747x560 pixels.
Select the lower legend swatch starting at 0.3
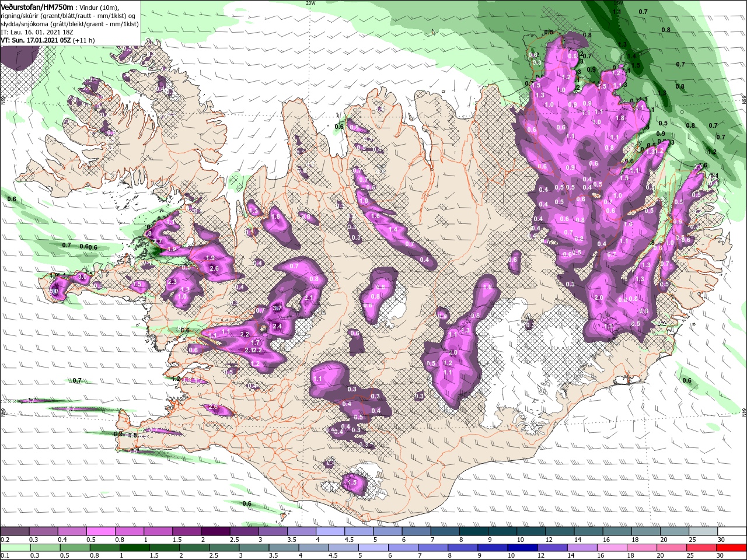45,547
